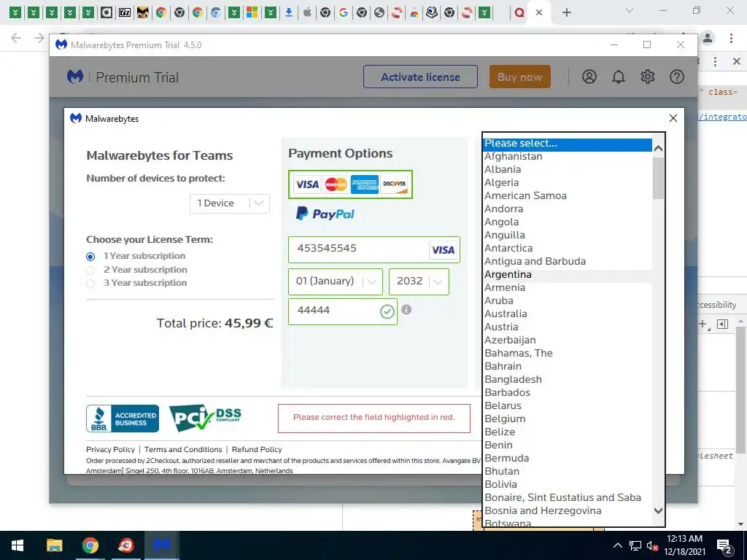Switch to the Apple logo browser tab
This screenshot has width=747, height=560.
pos(307,12)
